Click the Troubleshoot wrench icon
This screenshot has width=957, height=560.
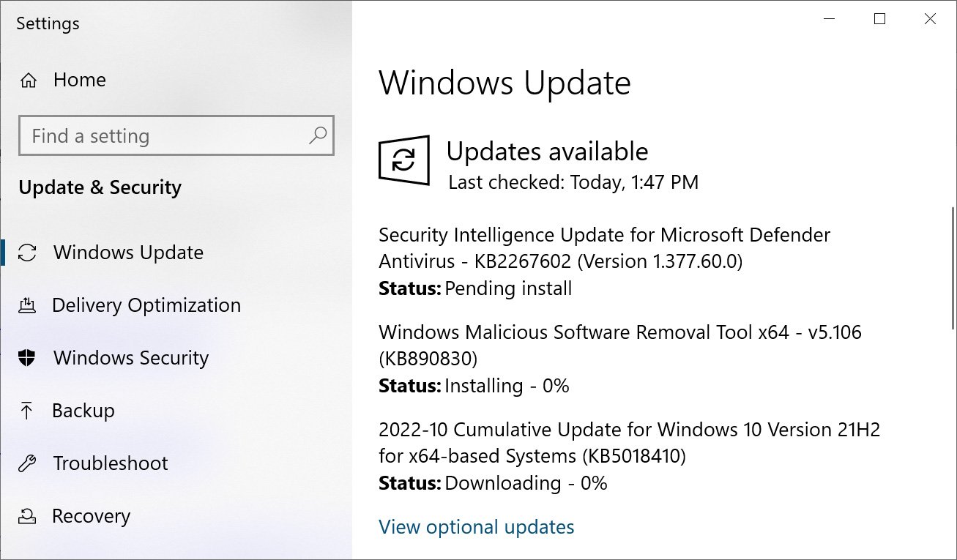pos(27,463)
